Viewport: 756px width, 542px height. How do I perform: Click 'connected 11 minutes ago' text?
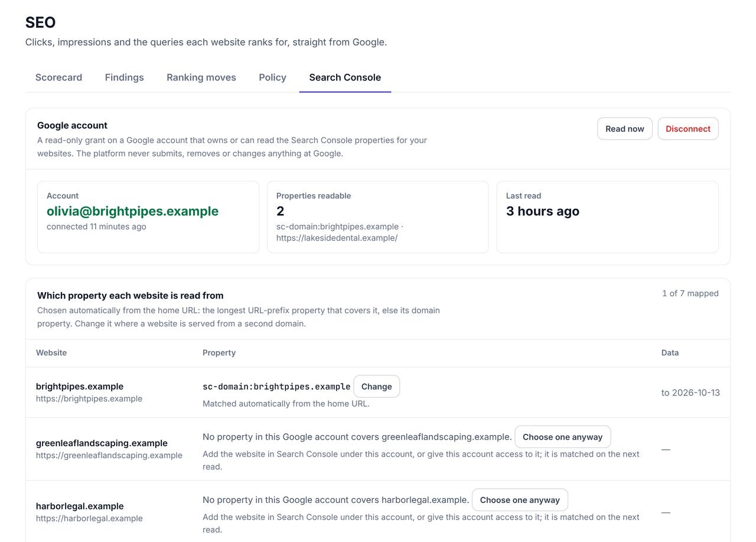96,226
